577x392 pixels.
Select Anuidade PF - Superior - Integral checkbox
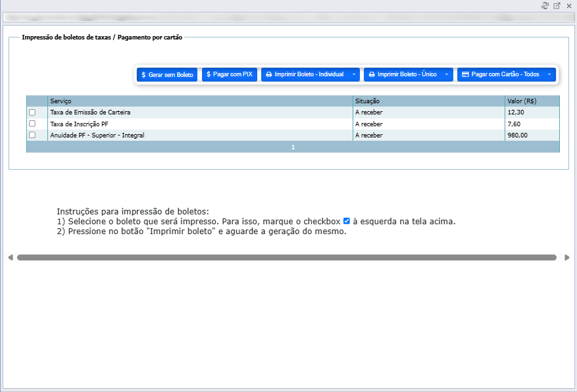(x=32, y=135)
